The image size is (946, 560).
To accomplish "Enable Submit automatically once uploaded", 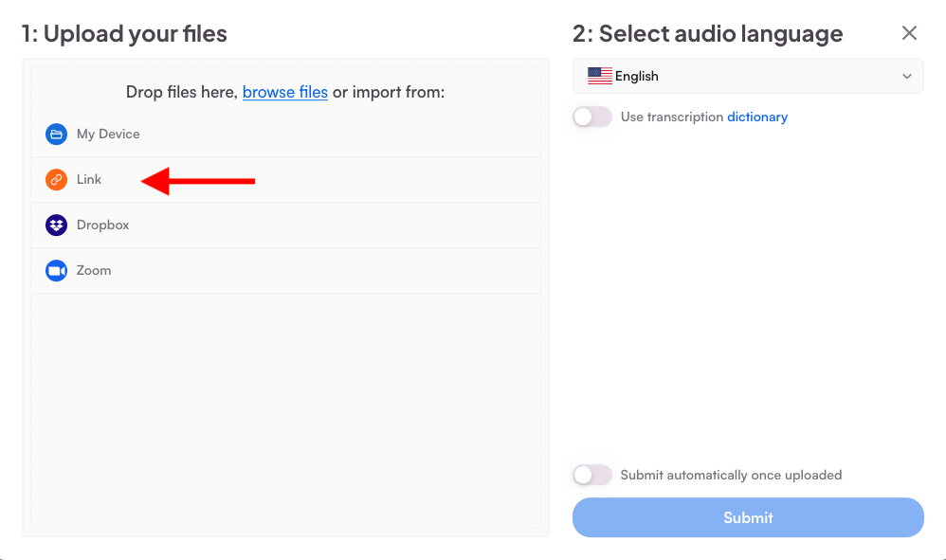I will tap(591, 475).
